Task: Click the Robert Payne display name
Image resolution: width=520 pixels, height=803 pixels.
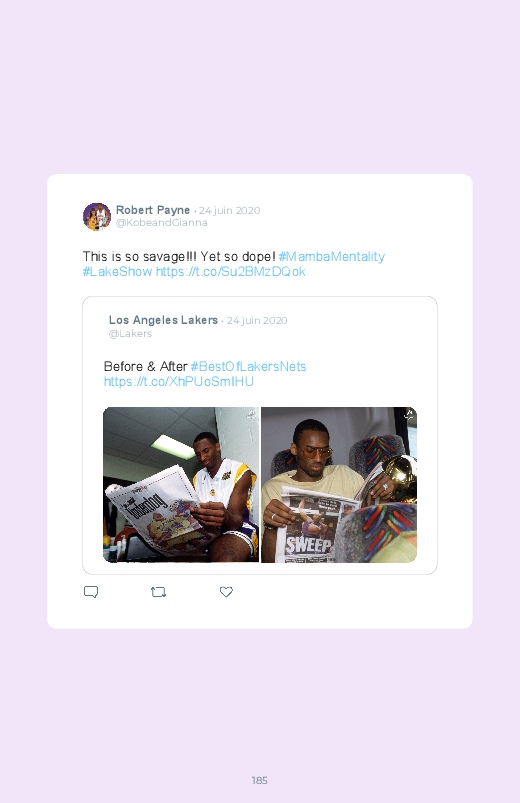Action: click(x=153, y=210)
